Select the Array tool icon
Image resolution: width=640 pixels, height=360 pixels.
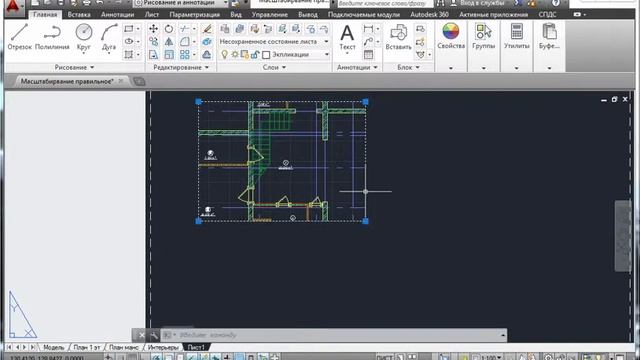click(184, 54)
